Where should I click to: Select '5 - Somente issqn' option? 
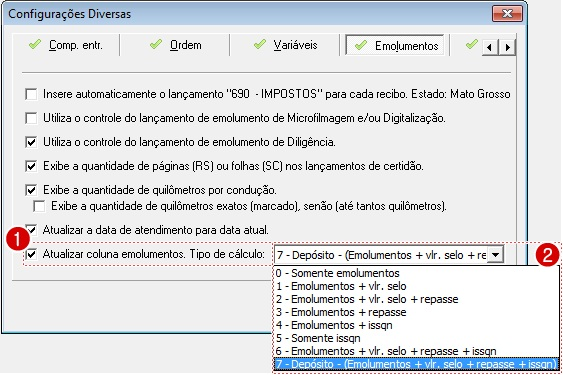417,338
